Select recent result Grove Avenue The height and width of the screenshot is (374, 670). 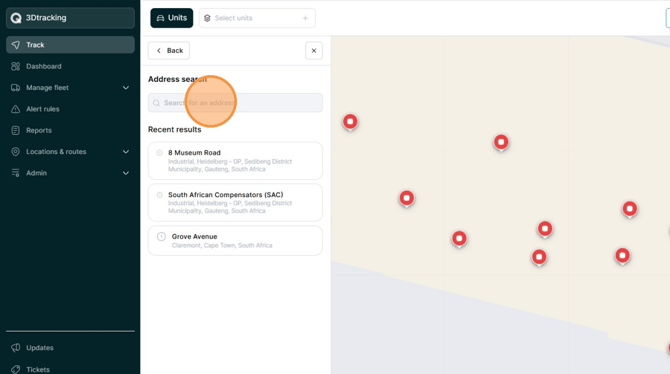235,241
